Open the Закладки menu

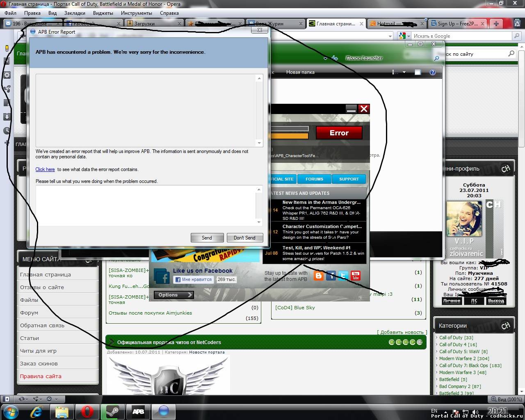click(75, 13)
